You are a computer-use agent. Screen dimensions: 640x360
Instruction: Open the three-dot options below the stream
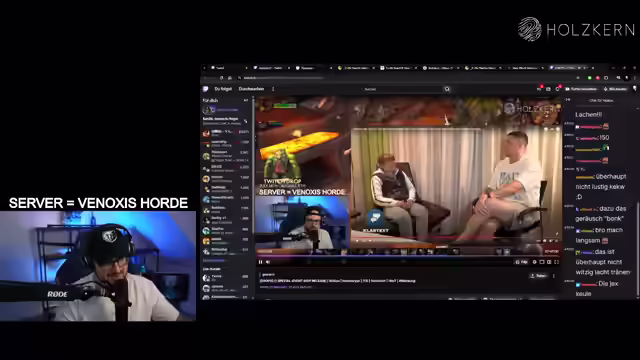coord(554,276)
